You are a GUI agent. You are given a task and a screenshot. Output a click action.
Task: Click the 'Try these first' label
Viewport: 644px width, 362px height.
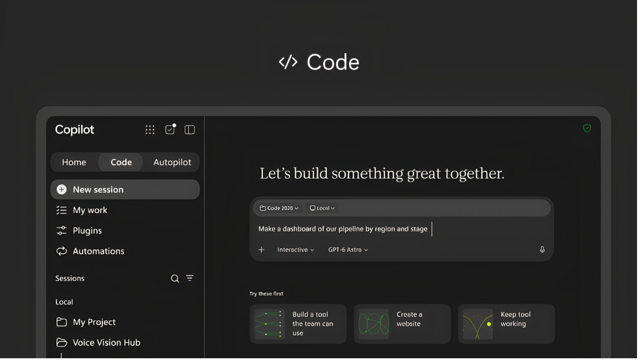click(266, 294)
